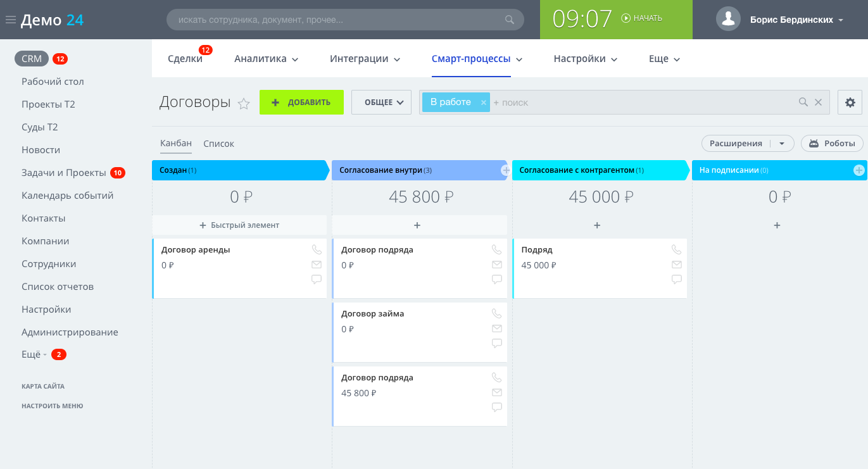Click phone icon on Договор займа card

[x=496, y=314]
